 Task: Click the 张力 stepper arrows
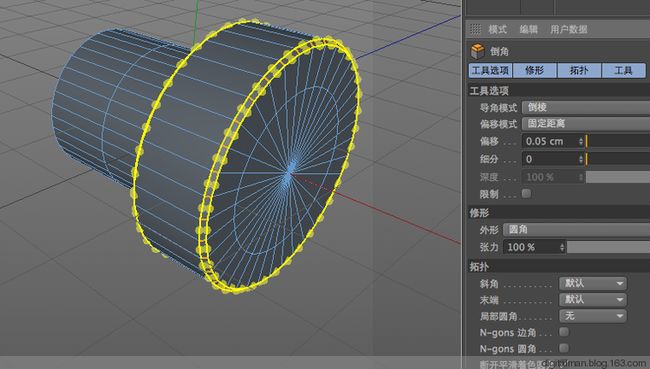click(x=562, y=247)
